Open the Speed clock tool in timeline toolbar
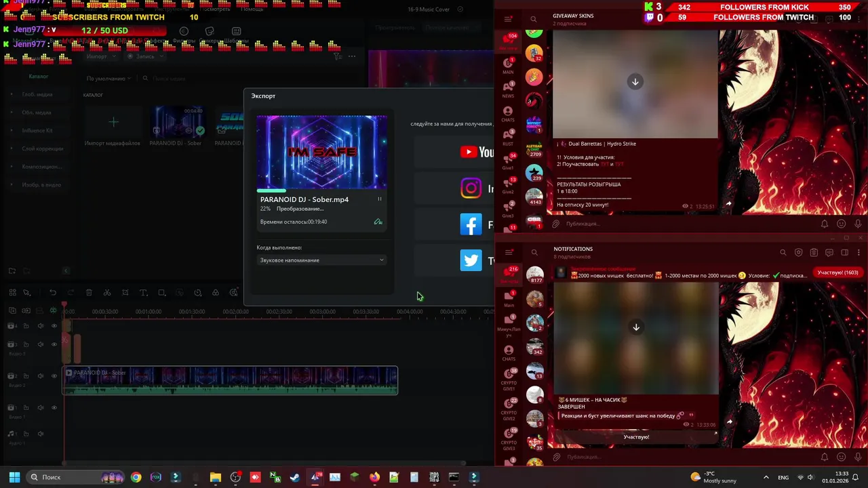This screenshot has width=868, height=488. click(197, 293)
